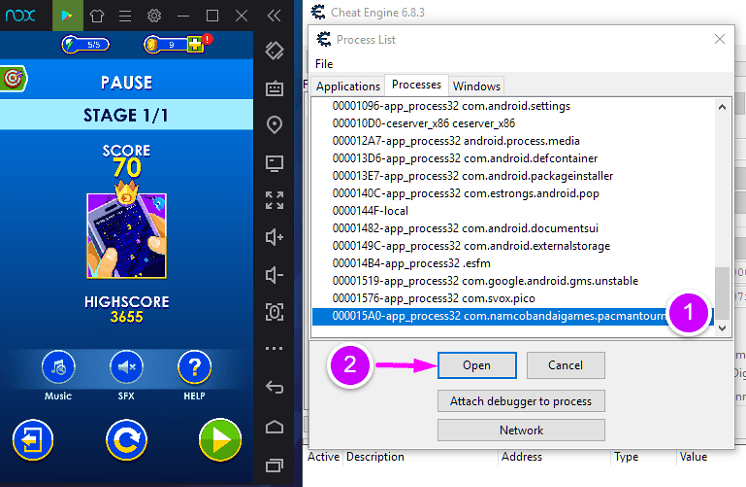Select the com.namcobandaigames.pacmantourn process
Viewport: 746px width, 487px height.
coord(513,316)
